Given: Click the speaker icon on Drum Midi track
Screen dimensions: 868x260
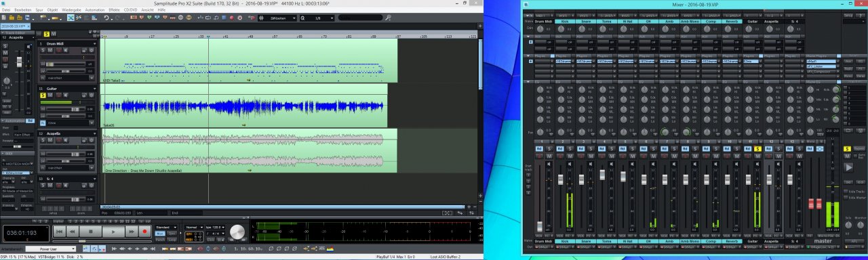Looking at the screenshot, I should pos(66,50).
